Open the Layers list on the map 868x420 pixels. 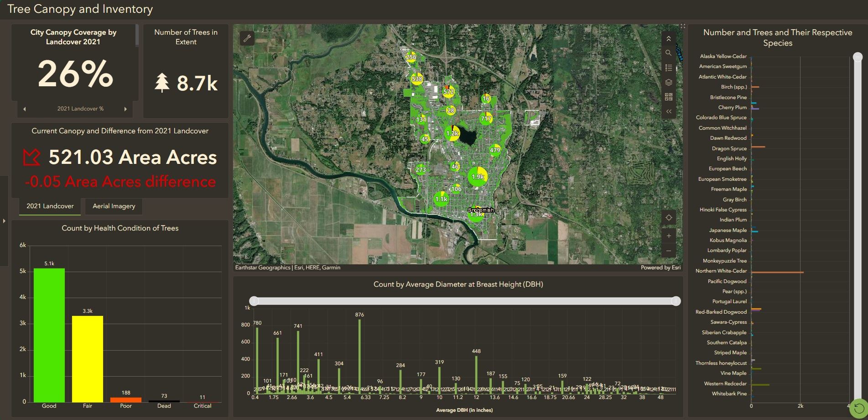669,82
